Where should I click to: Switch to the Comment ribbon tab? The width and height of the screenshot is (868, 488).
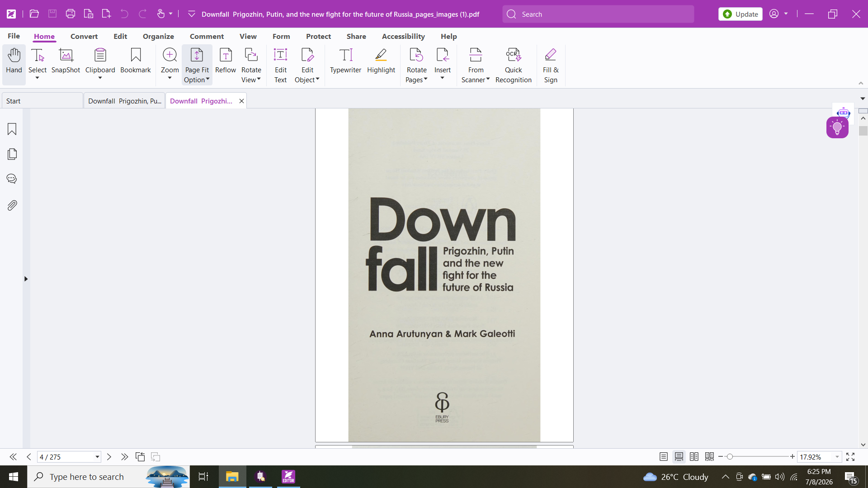(207, 36)
